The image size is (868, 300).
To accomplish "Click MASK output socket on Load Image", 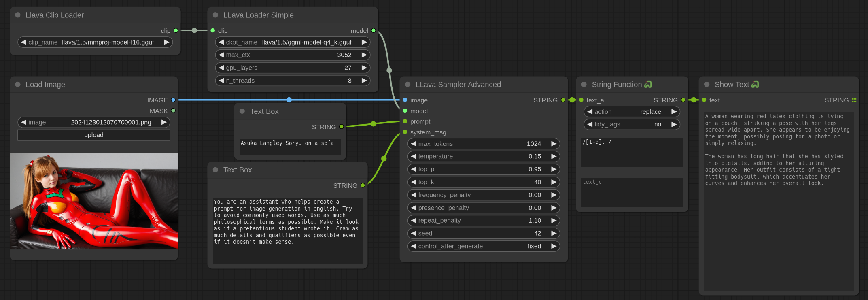I will click(173, 111).
